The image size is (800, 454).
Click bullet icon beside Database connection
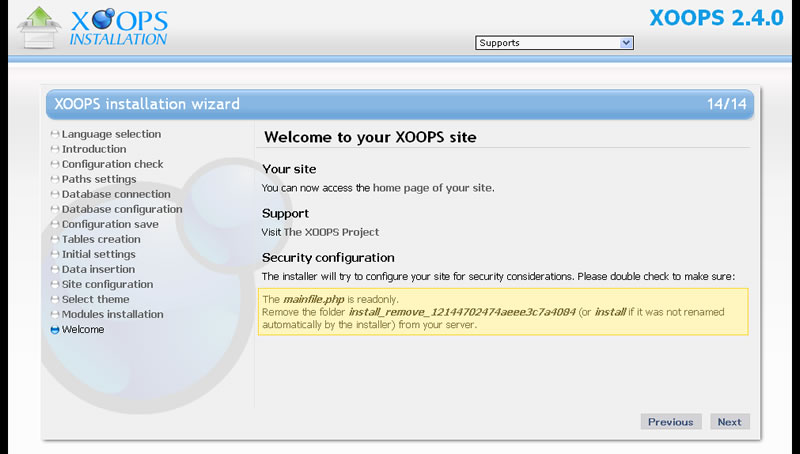pos(55,194)
